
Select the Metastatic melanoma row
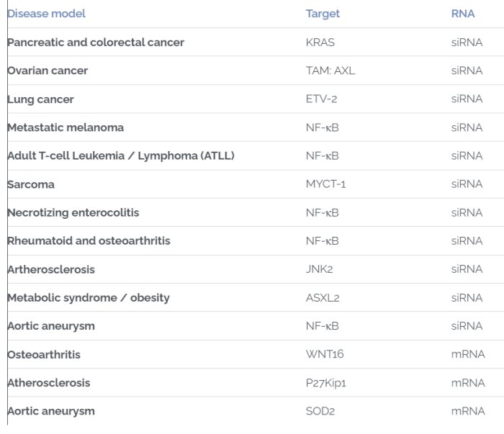66,127
